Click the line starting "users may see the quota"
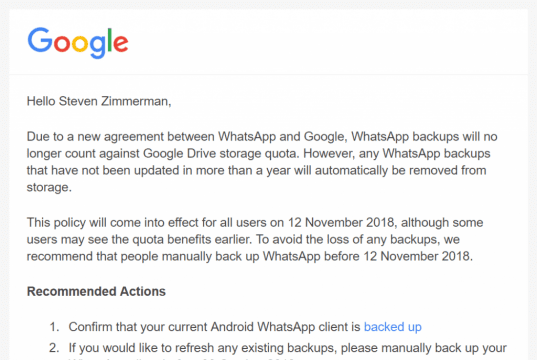Image resolution: width=537 pixels, height=360 pixels. pos(243,239)
